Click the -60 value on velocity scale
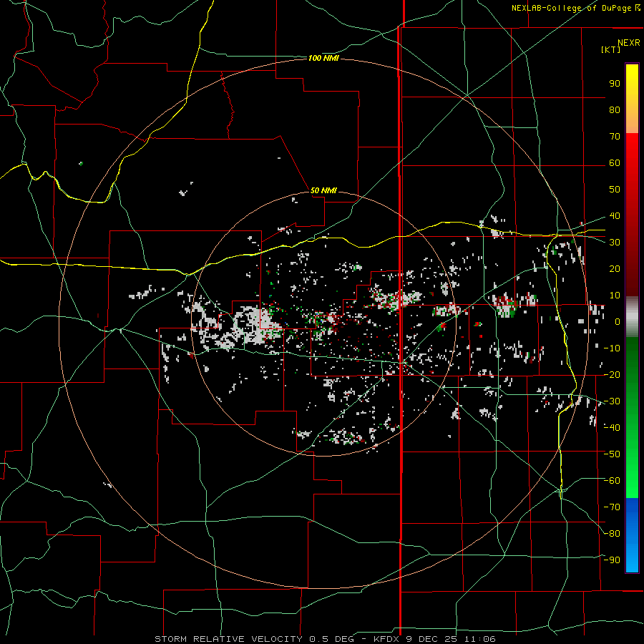The image size is (644, 644). pyautogui.click(x=612, y=481)
